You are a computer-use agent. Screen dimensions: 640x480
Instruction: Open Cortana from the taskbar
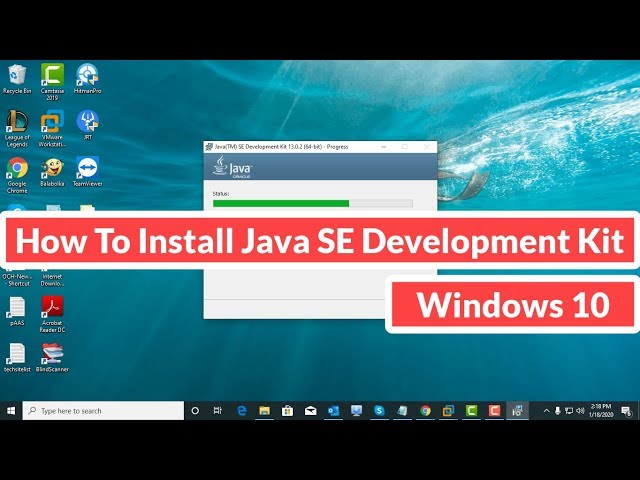pyautogui.click(x=195, y=411)
